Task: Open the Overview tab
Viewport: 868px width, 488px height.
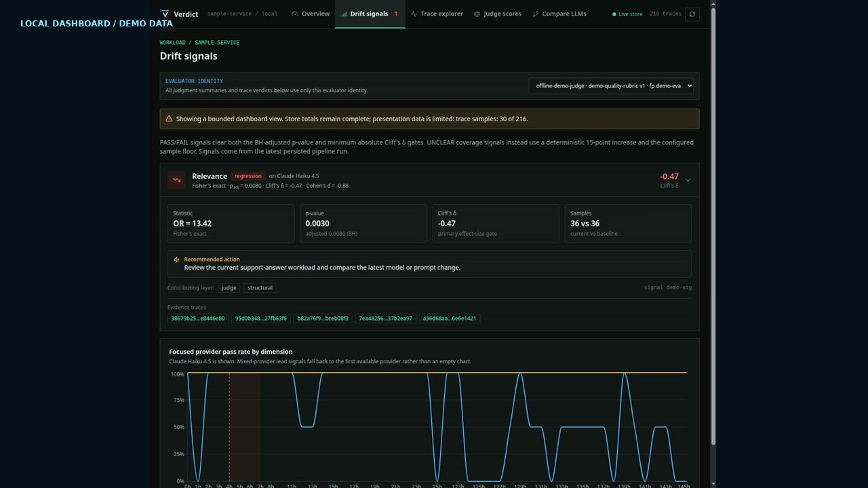Action: pos(311,14)
